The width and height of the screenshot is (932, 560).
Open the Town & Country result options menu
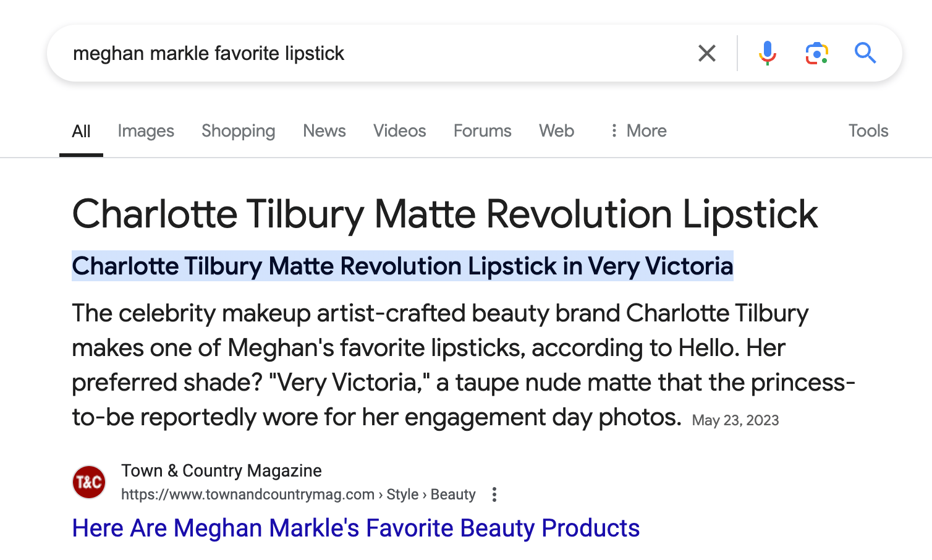(494, 494)
